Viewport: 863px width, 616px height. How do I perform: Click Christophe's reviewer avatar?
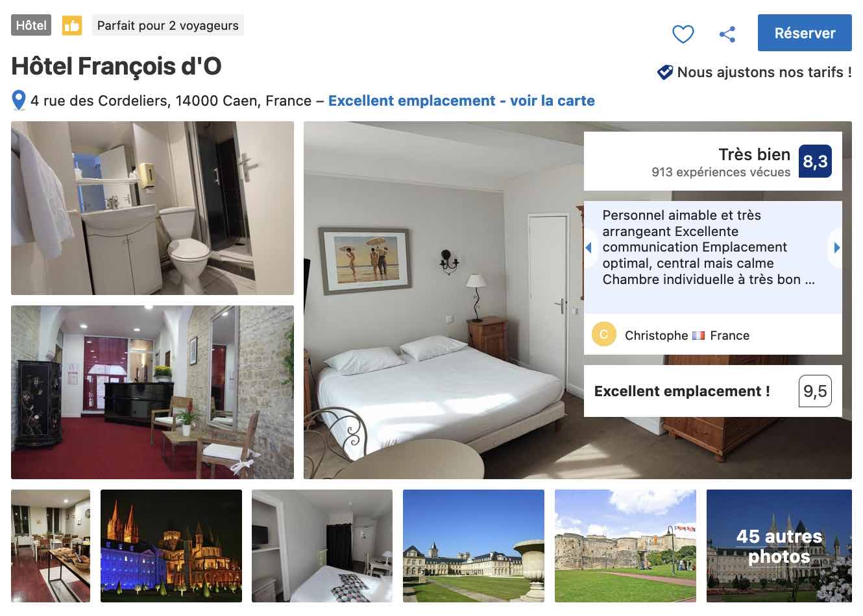point(603,335)
